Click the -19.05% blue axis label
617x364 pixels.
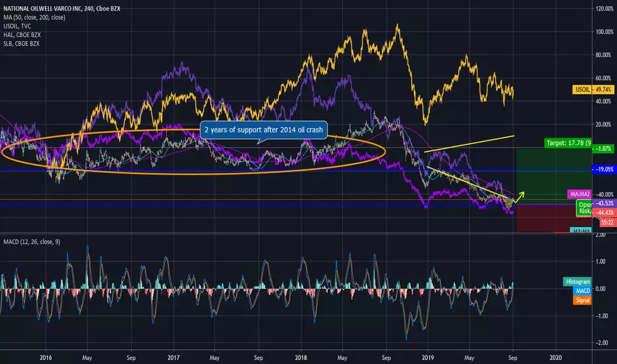[603, 169]
